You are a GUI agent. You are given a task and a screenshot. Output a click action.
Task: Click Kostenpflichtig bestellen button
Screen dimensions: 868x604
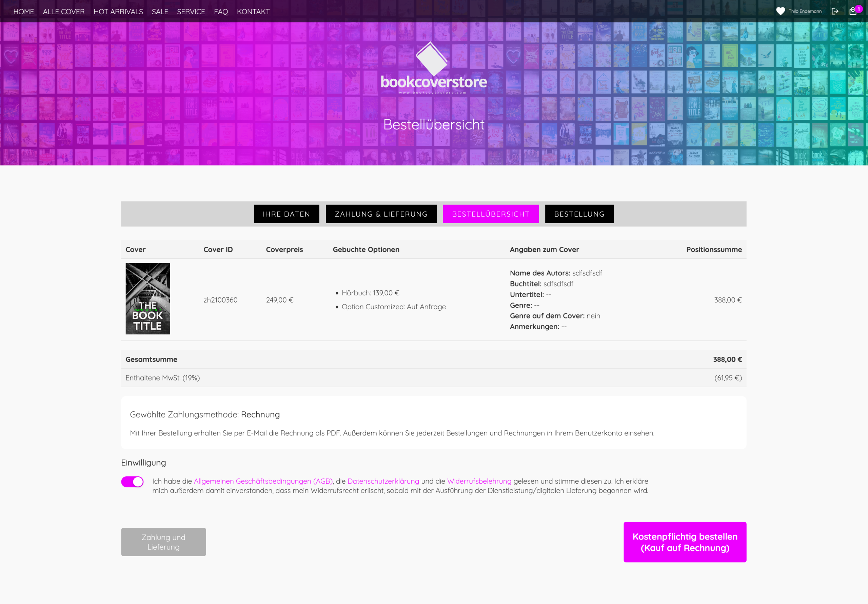(684, 542)
